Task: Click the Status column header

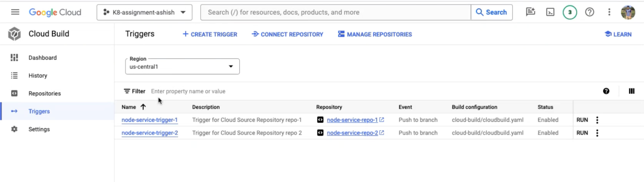Action: 545,107
